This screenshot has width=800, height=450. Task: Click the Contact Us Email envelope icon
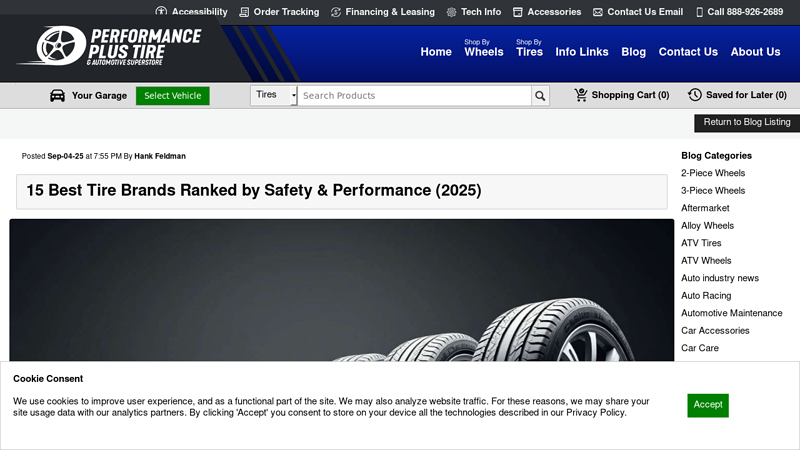(x=597, y=12)
